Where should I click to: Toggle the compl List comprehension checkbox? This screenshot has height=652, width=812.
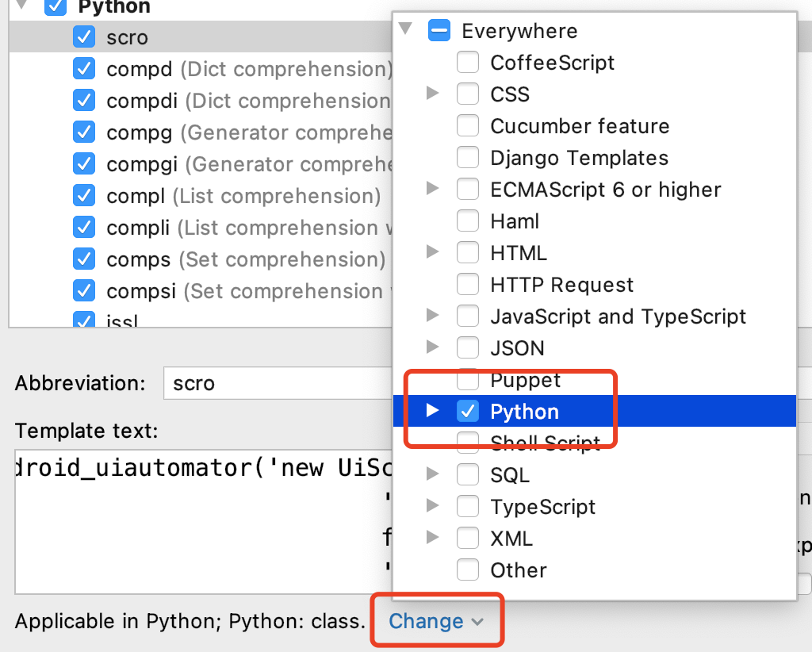point(84,196)
